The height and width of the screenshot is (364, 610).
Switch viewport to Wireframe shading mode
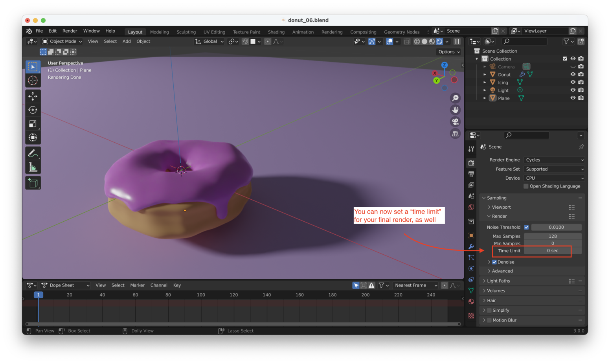(417, 41)
